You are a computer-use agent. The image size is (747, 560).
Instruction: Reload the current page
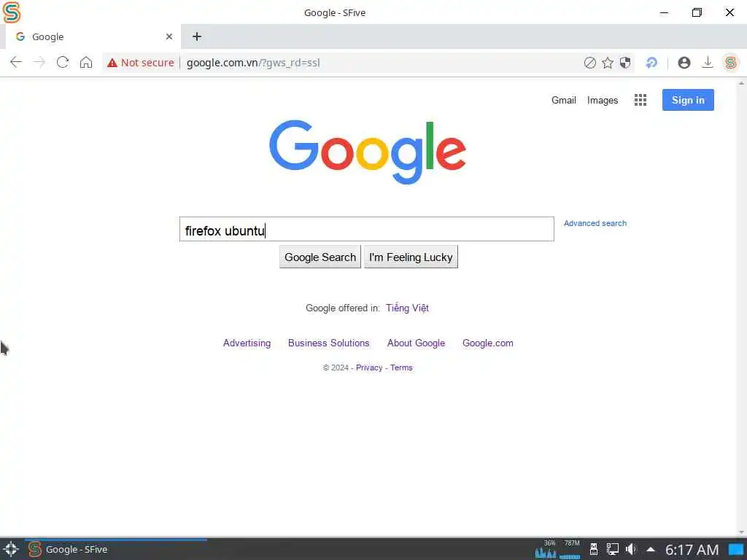pos(63,63)
